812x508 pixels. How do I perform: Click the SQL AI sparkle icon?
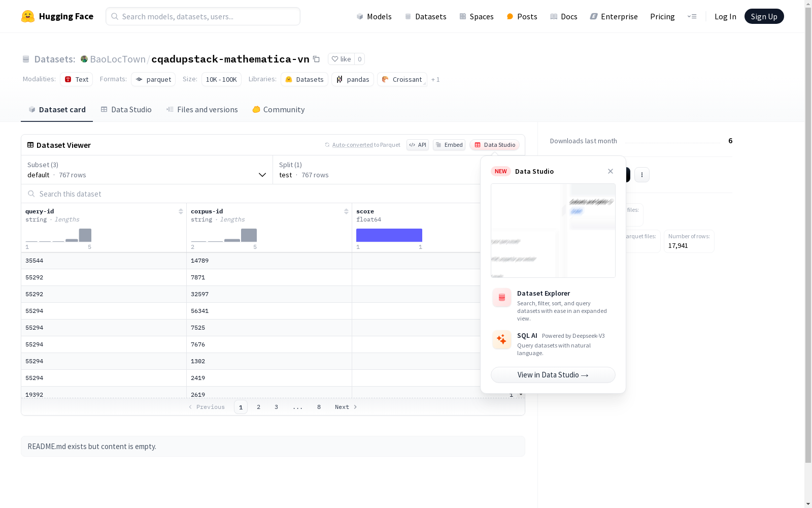(502, 340)
